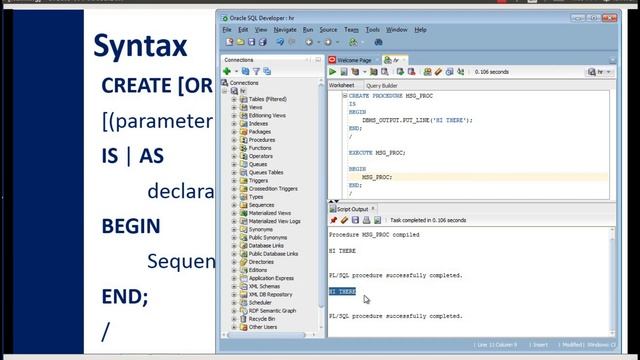This screenshot has height=360, width=640.
Task: Click the Back navigation button
Action: tap(309, 42)
